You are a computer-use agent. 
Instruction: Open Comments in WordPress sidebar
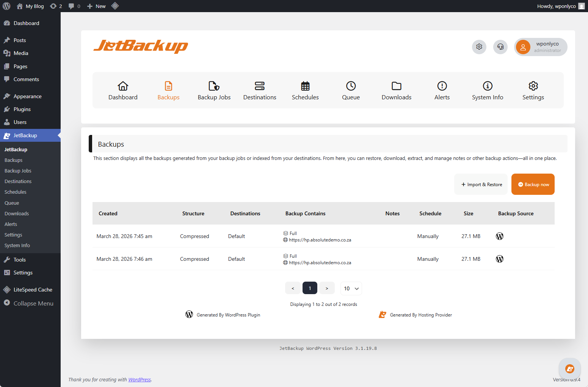point(30,79)
